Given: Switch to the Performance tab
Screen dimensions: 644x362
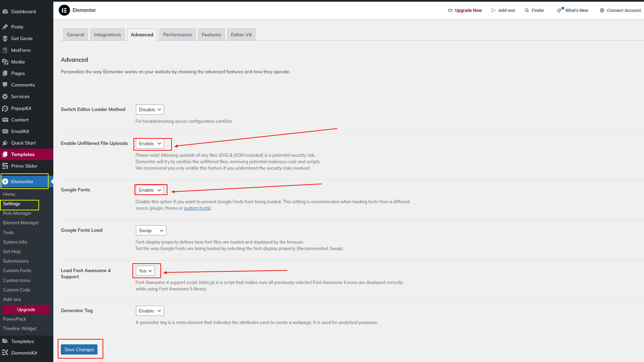Looking at the screenshot, I should pos(177,35).
